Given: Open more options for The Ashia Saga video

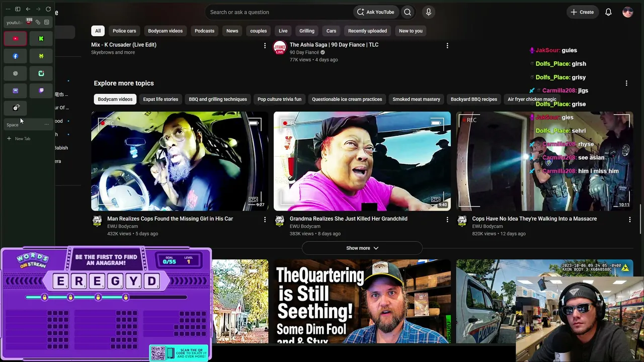Looking at the screenshot, I should pos(447,46).
